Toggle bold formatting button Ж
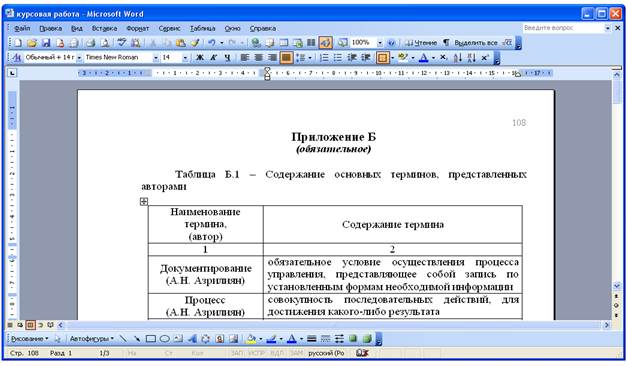 tap(199, 58)
